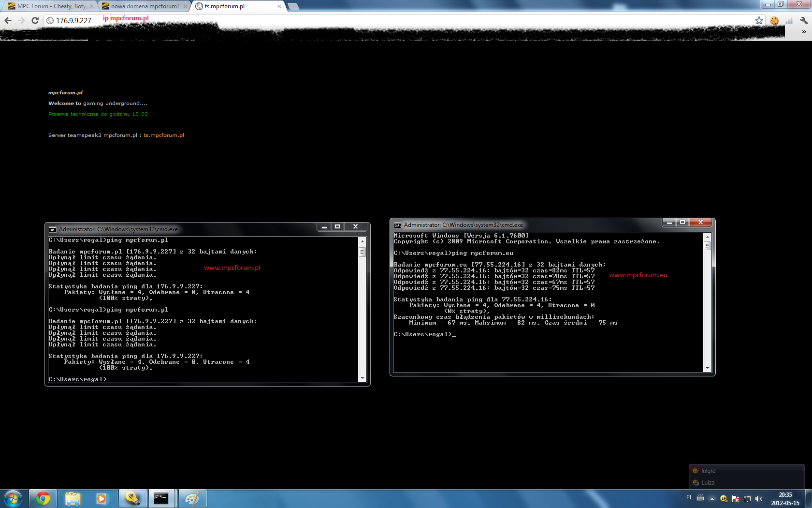Open the cookie extension icon in Chrome toolbar
Image resolution: width=812 pixels, height=508 pixels.
tap(774, 20)
